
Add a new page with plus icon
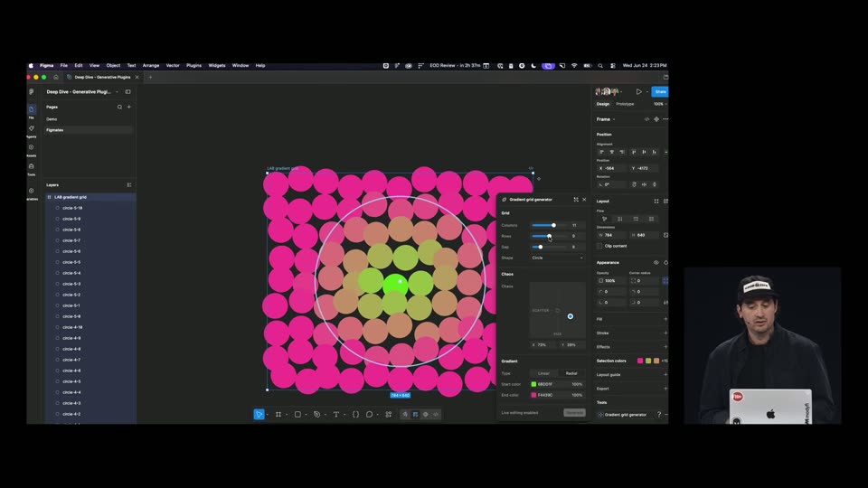(x=129, y=107)
